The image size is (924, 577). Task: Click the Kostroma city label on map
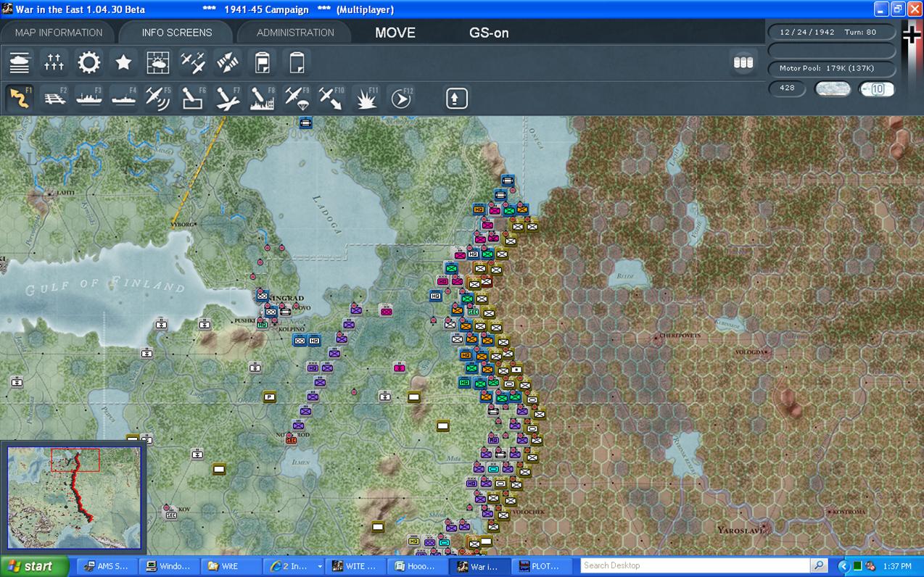(849, 512)
